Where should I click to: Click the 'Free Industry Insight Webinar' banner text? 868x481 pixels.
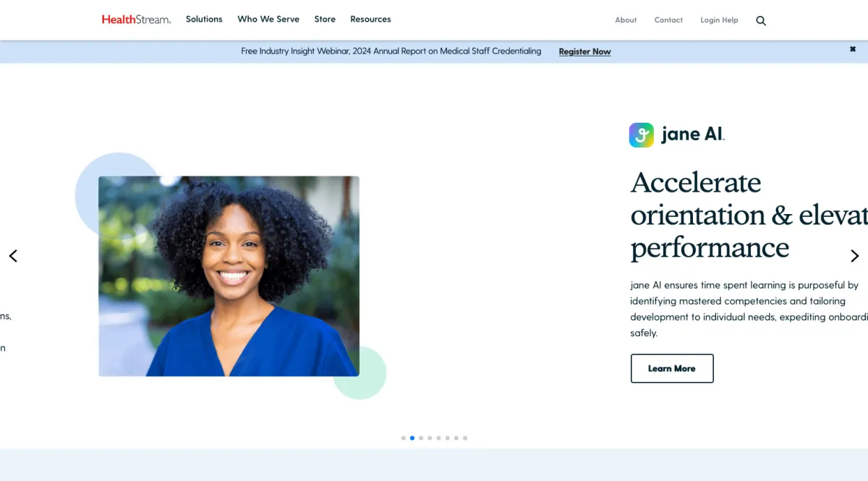point(391,51)
